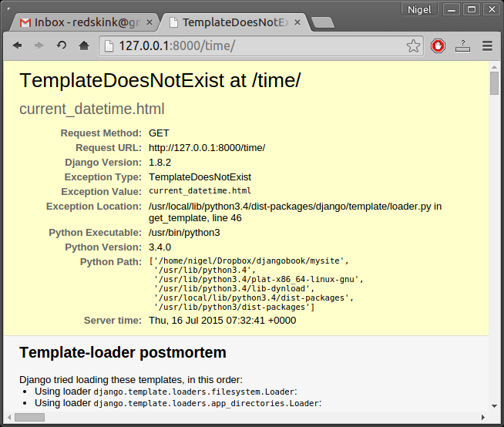Switch to the Gmail Inbox tab
The width and height of the screenshot is (504, 427).
[x=81, y=22]
